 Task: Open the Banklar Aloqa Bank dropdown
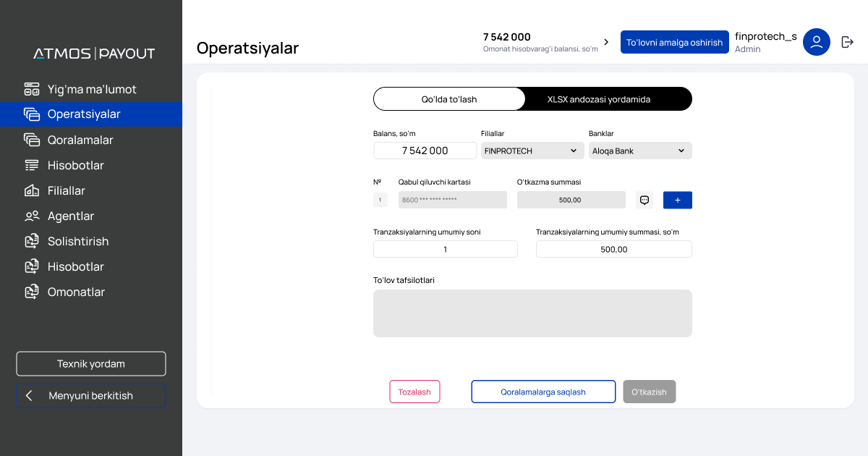pyautogui.click(x=639, y=151)
